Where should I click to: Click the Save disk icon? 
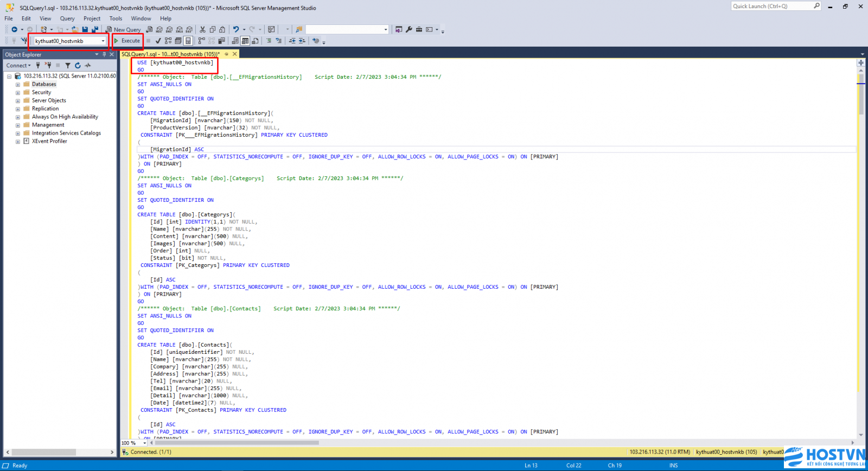point(85,29)
